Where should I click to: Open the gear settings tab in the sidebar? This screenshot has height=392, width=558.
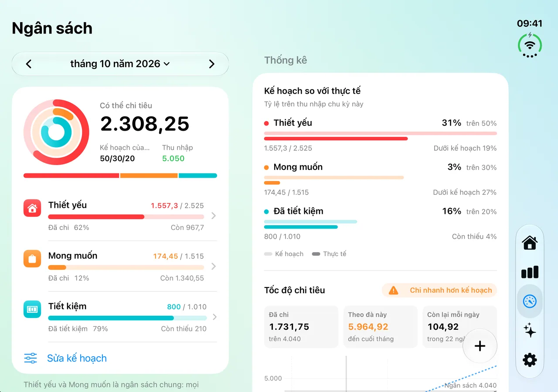(530, 360)
